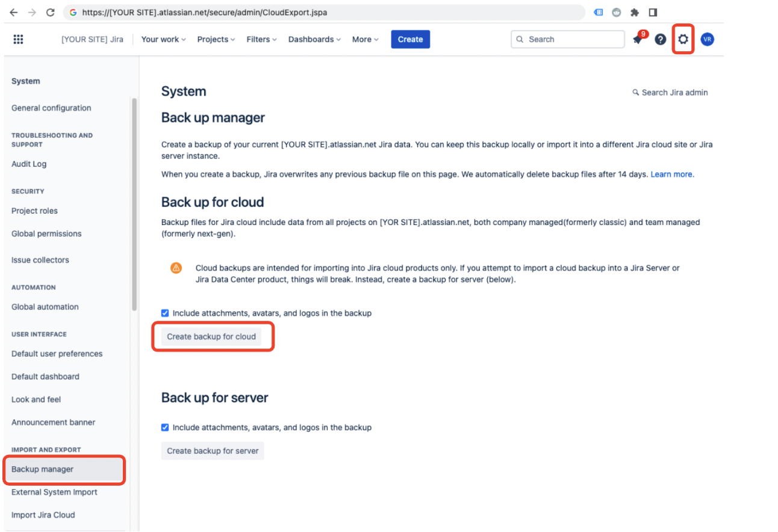
Task: Open the app switcher grid icon
Action: tap(18, 39)
